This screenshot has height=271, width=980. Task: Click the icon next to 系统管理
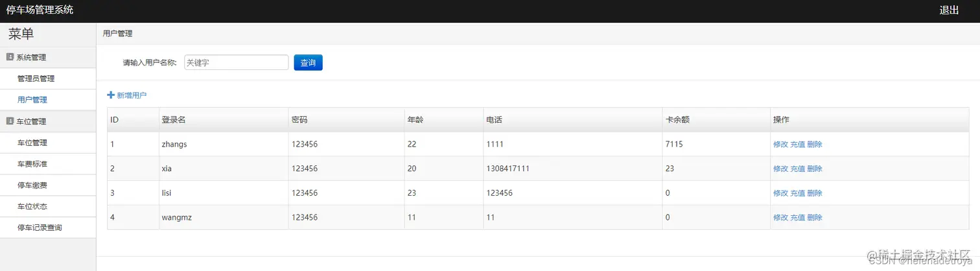10,57
